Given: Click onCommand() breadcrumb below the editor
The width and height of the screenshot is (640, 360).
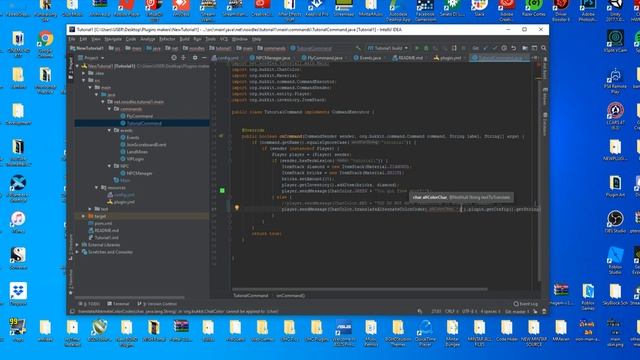Looking at the screenshot, I should (291, 296).
